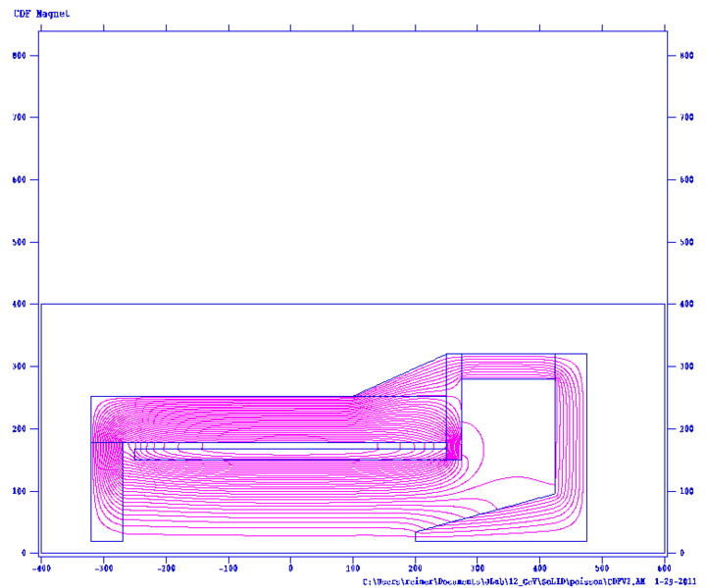Click the '500' label on the right vertical axis
Screen dimensions: 706x588
click(x=686, y=242)
